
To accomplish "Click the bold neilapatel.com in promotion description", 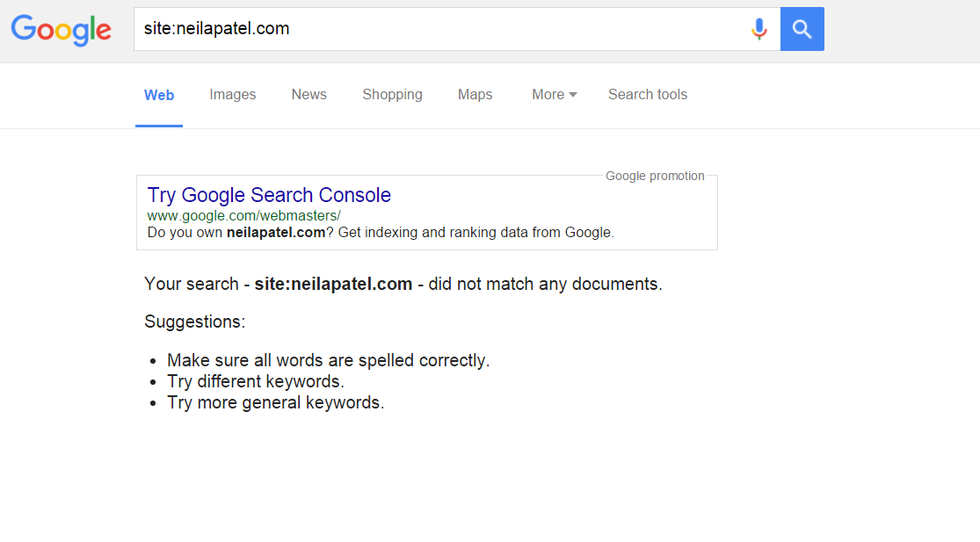I will [x=275, y=233].
